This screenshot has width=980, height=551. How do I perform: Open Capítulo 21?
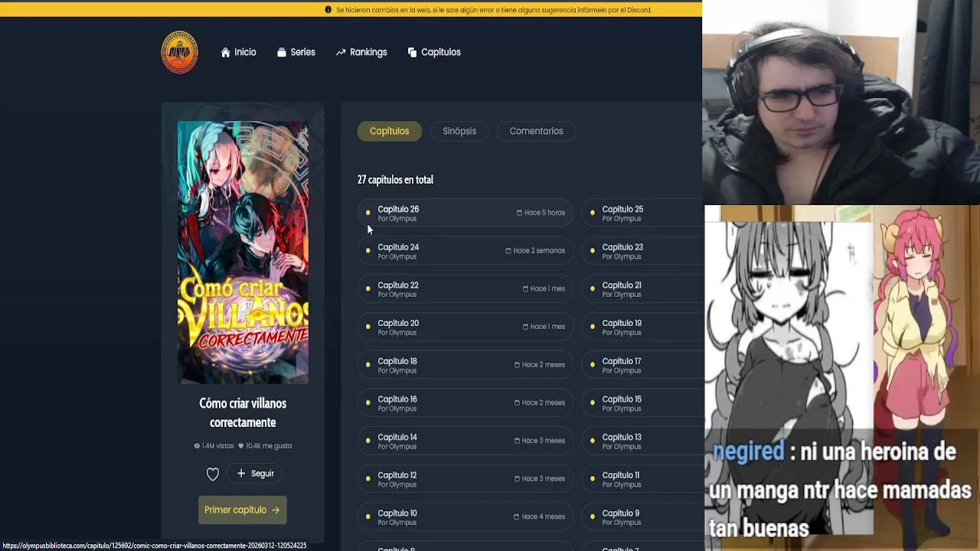[x=643, y=289]
